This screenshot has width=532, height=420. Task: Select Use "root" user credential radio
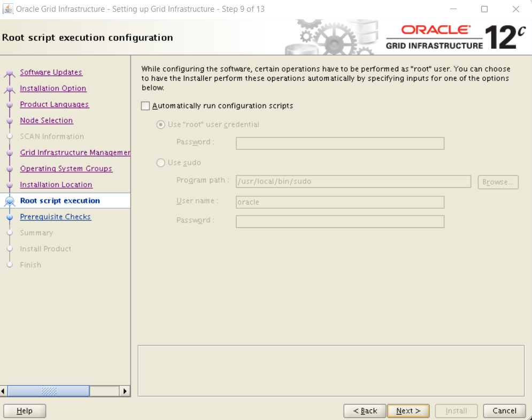pos(160,125)
